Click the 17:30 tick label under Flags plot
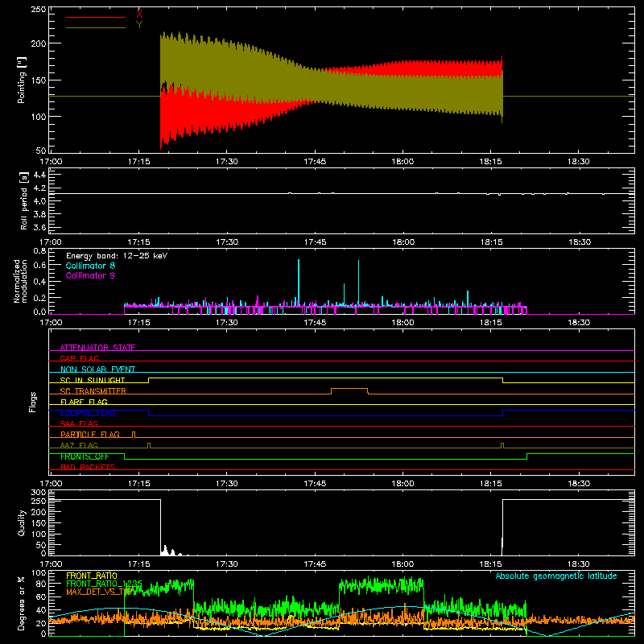 pos(227,484)
